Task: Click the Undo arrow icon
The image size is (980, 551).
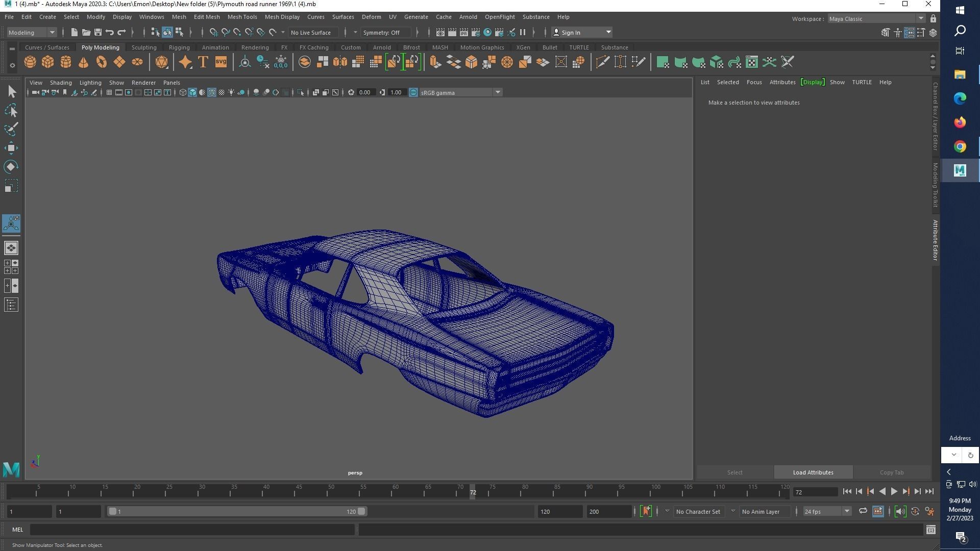Action: point(110,32)
